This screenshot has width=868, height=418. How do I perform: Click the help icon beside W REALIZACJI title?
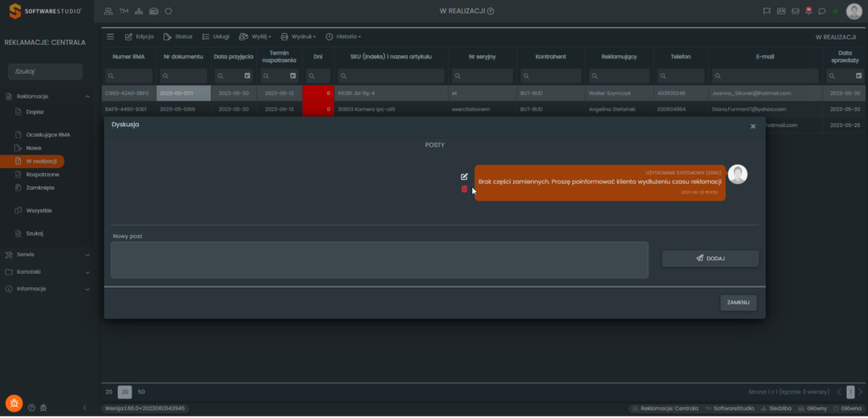(491, 11)
